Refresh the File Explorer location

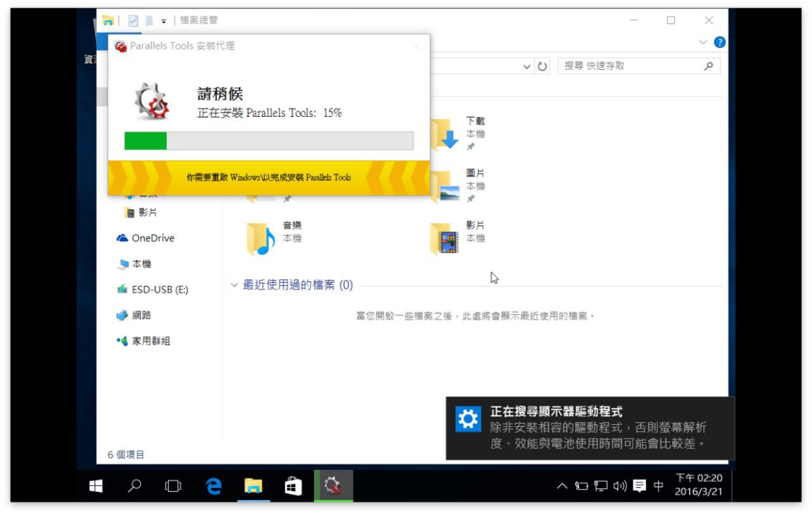click(x=542, y=66)
